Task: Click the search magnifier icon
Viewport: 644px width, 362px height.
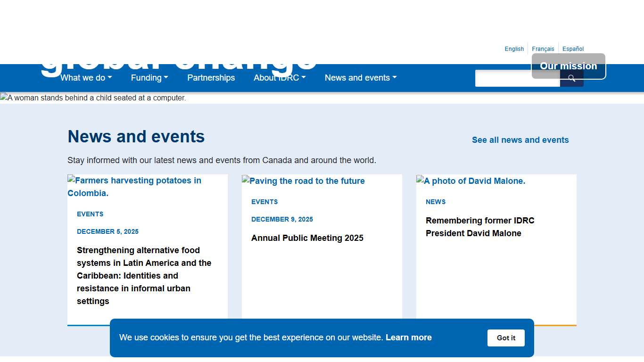Action: pyautogui.click(x=571, y=78)
